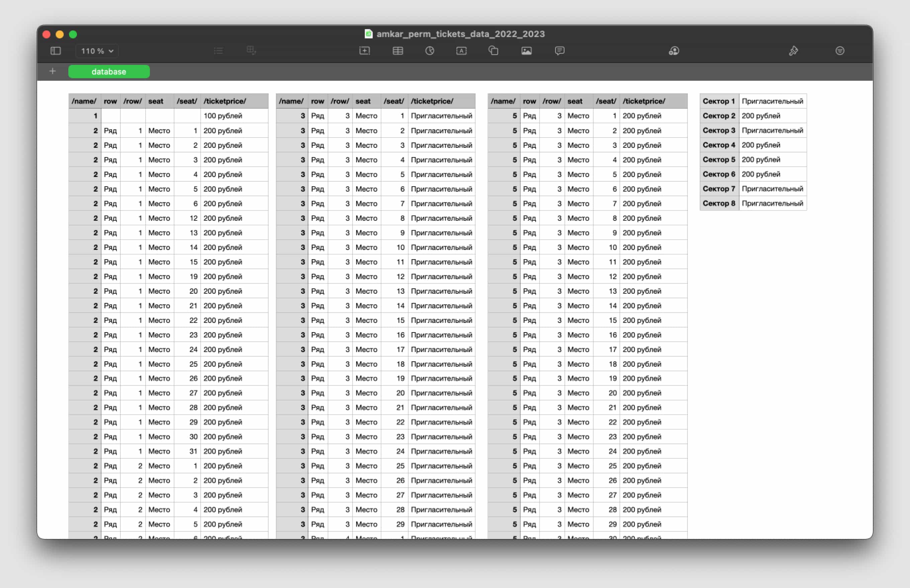910x588 pixels.
Task: Insert a text box via toolbar
Action: click(461, 51)
